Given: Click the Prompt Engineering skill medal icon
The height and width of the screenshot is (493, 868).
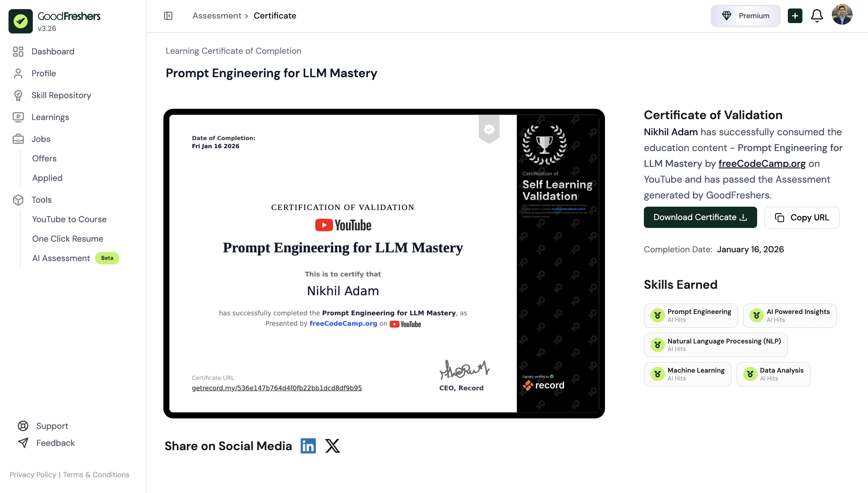Looking at the screenshot, I should (658, 315).
